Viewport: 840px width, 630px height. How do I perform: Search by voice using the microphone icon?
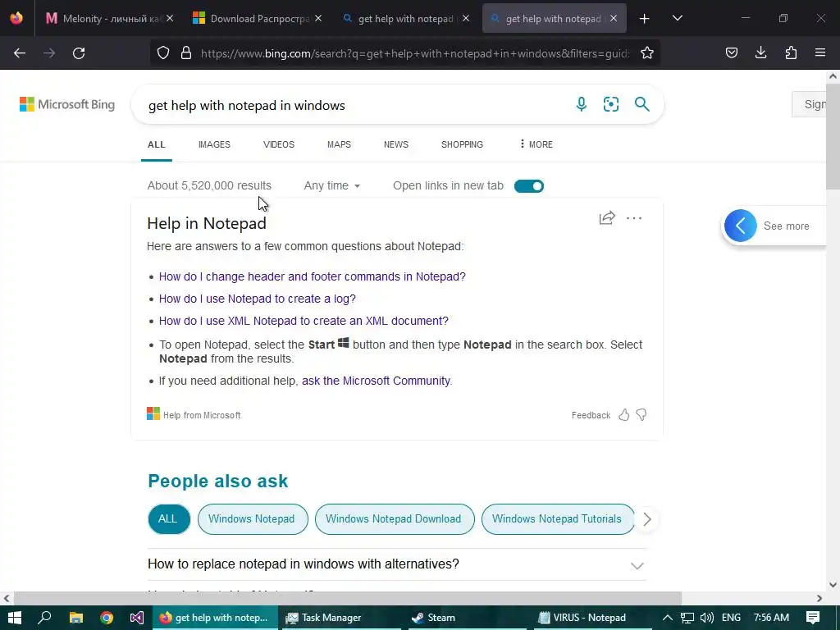pos(582,104)
